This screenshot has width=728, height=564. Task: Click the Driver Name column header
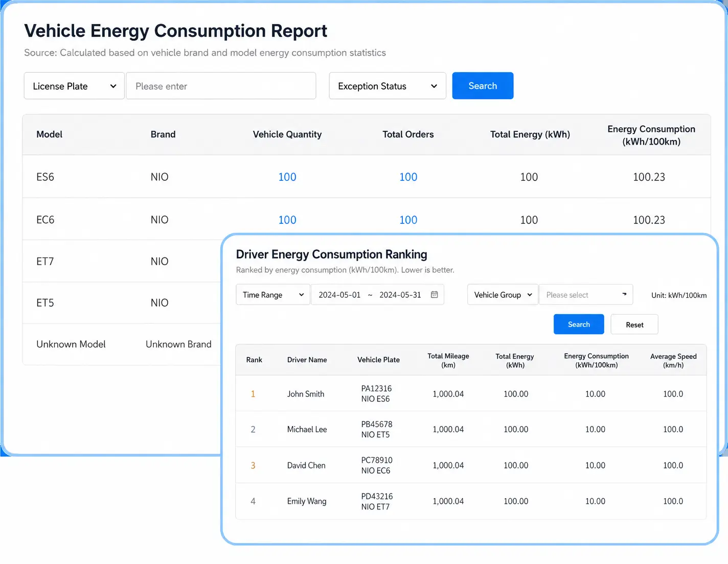coord(307,360)
